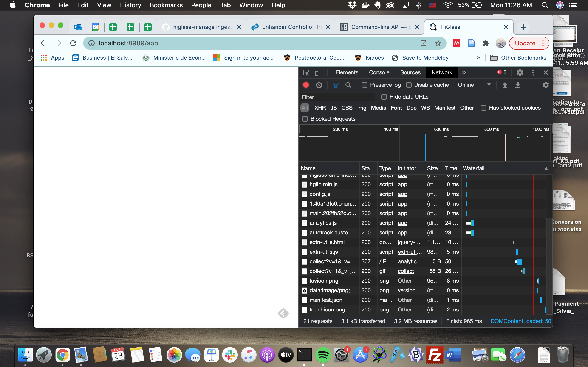The width and height of the screenshot is (588, 367).
Task: Open the DOMContentLoaded summary link
Action: [x=521, y=321]
